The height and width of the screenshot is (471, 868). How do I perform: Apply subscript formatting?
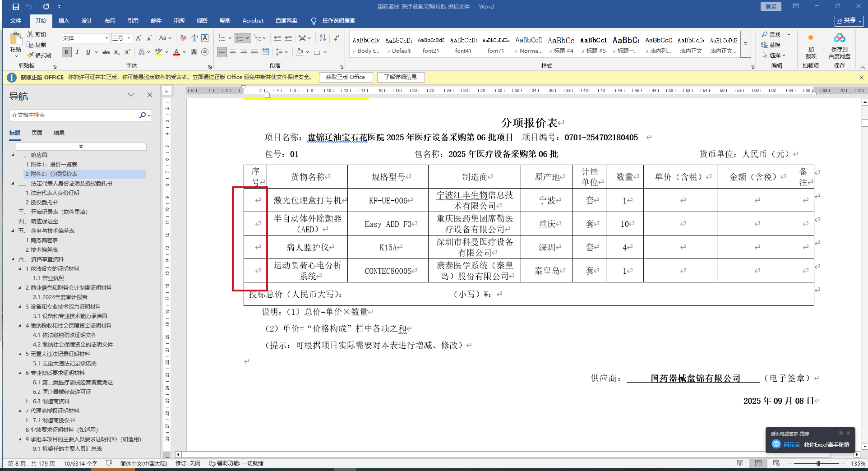[117, 52]
